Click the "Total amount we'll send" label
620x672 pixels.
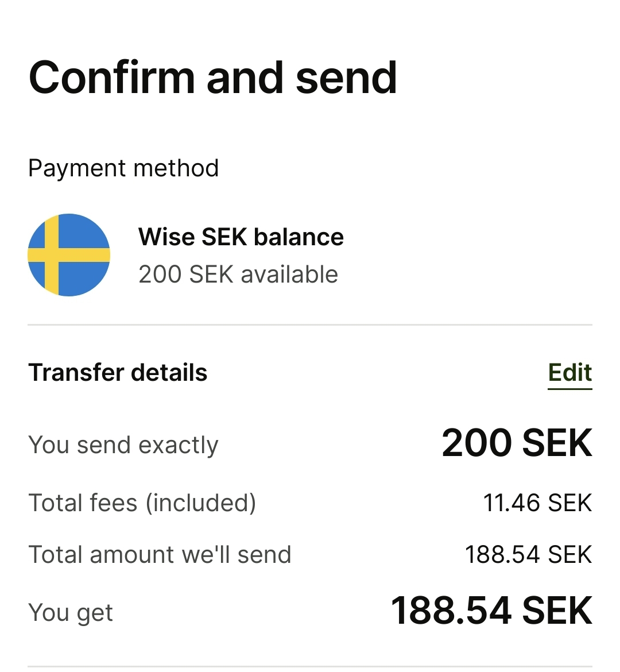tap(160, 555)
